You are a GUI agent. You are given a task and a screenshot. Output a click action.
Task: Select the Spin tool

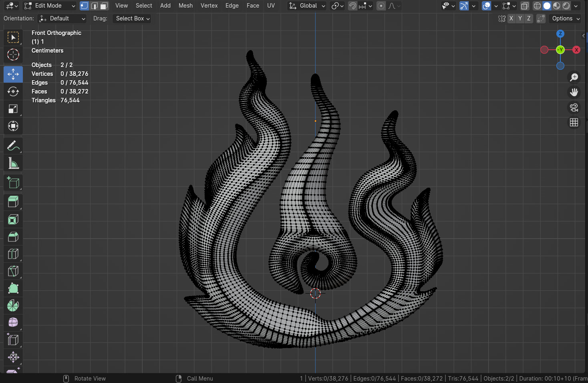point(13,306)
